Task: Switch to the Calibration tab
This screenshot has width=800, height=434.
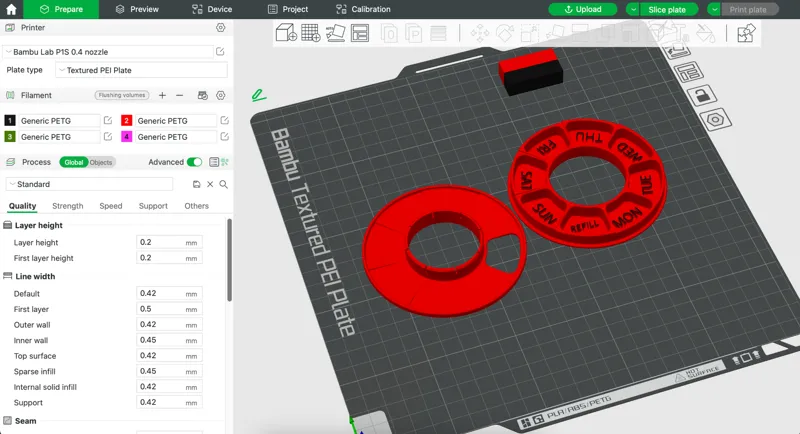Action: click(x=363, y=9)
